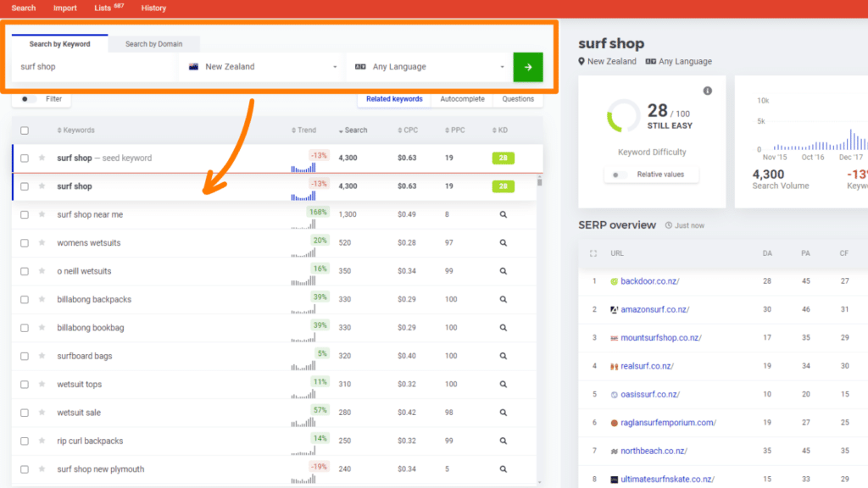Analyze KD for billabong backpacks
Screen dimensions: 868x488
pos(504,299)
